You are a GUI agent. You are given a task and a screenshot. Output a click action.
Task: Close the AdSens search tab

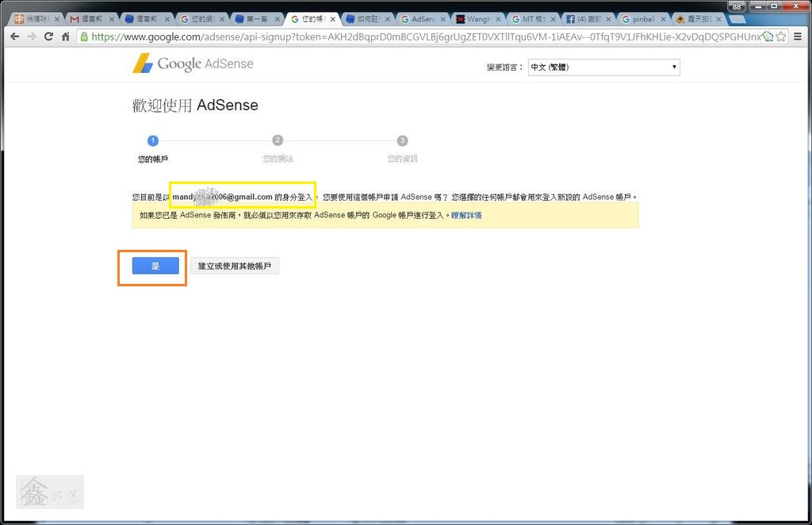[442, 19]
